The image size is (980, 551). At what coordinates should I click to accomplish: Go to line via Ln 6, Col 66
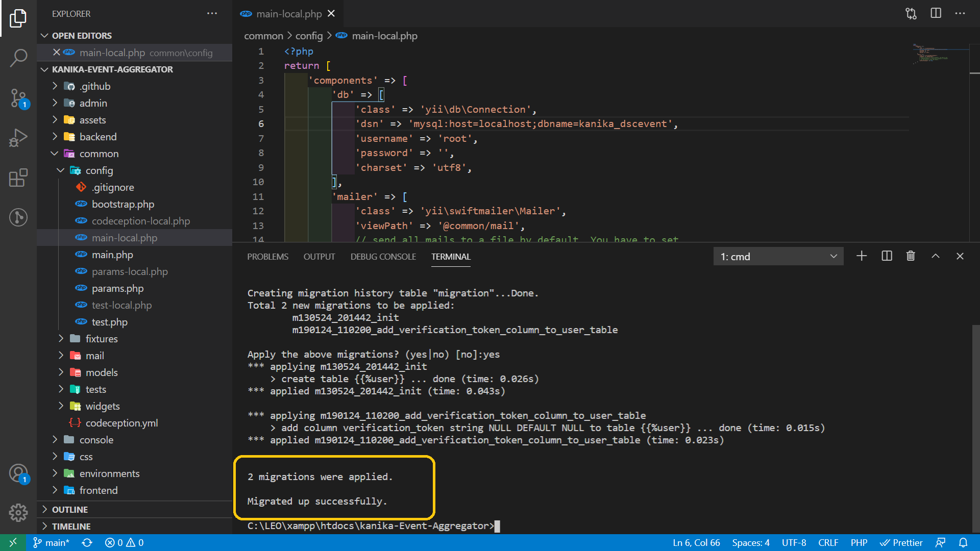(x=696, y=543)
